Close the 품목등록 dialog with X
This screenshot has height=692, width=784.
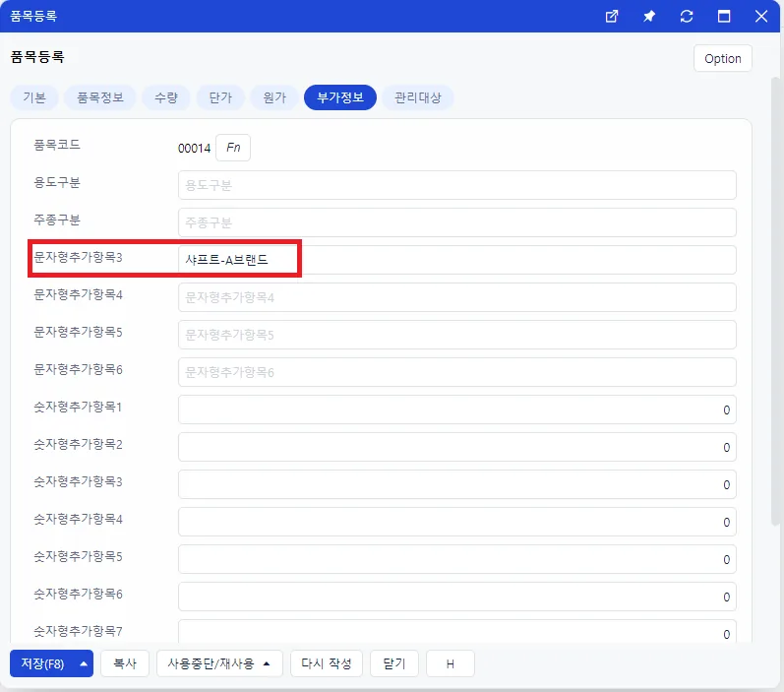761,17
